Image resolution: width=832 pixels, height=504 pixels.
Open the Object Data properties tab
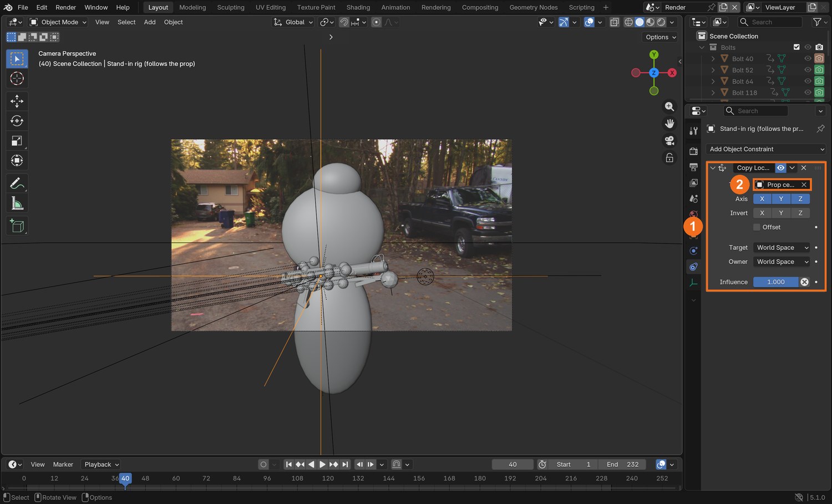(x=693, y=283)
